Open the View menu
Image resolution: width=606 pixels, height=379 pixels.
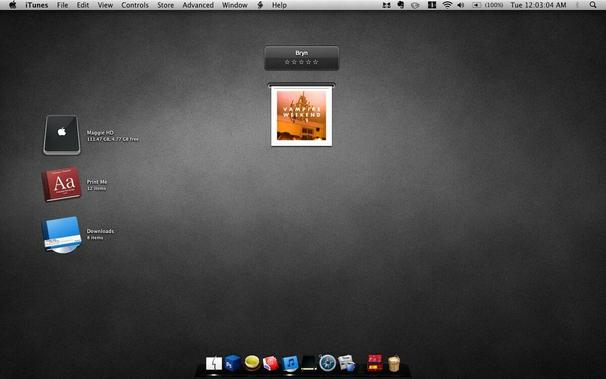coord(105,5)
